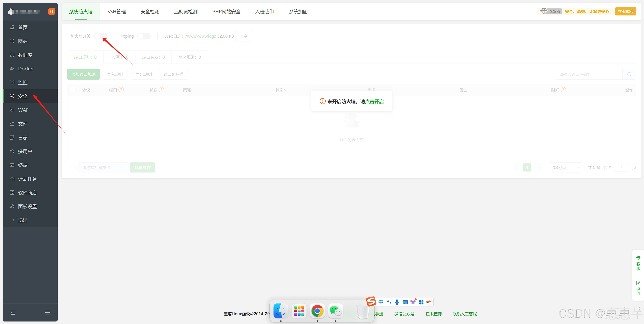Expand the 状态 column filter chevron
Screen dimensions: 644x324
pos(286,90)
